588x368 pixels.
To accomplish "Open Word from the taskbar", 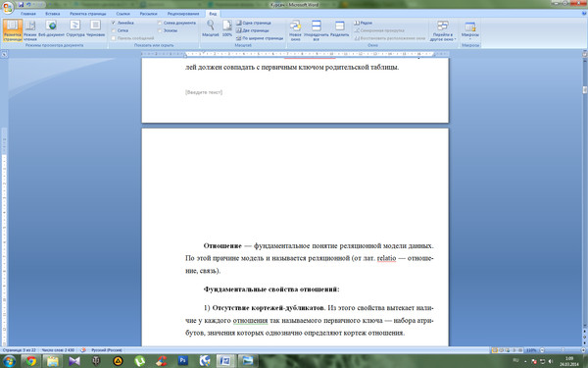I will 225,361.
